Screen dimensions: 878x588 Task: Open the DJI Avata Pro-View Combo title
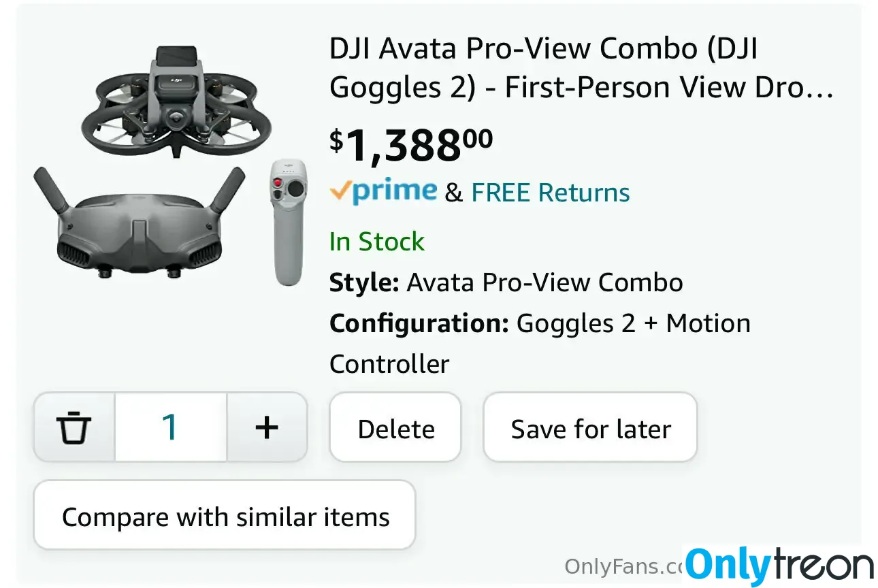(582, 68)
